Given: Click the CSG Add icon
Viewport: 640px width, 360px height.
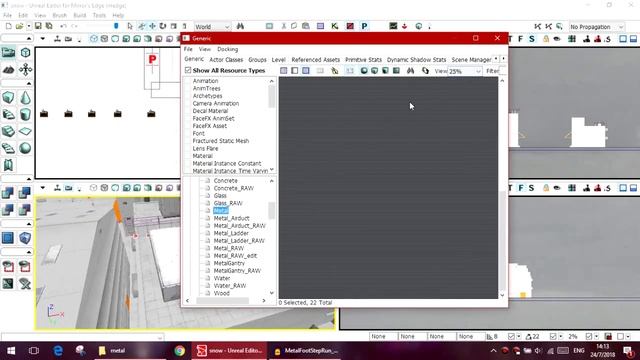Looking at the screenshot, I should click(8, 193).
